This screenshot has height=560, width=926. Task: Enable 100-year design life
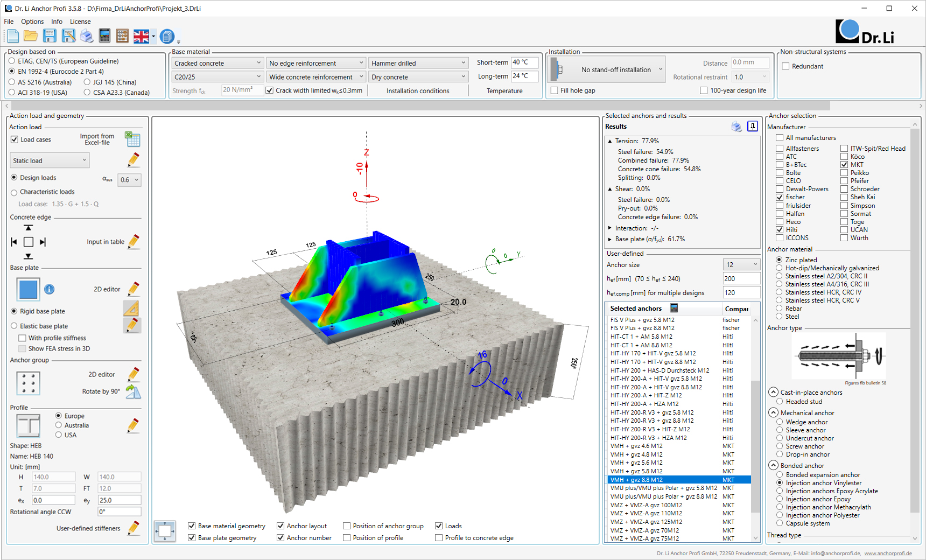click(704, 90)
